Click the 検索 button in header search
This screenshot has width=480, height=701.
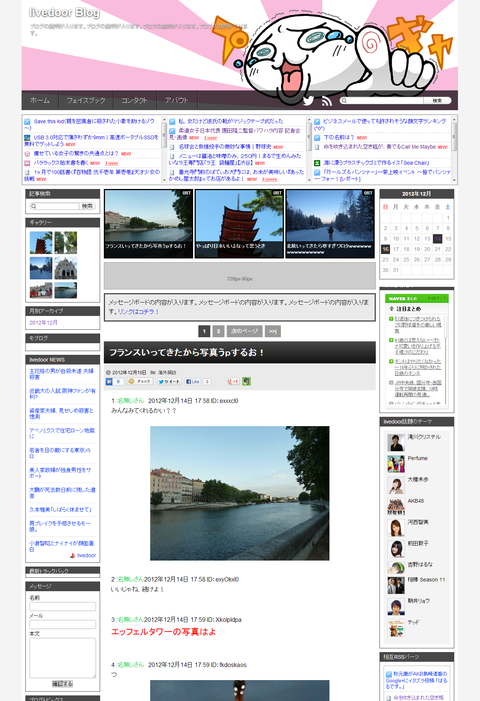(437, 101)
